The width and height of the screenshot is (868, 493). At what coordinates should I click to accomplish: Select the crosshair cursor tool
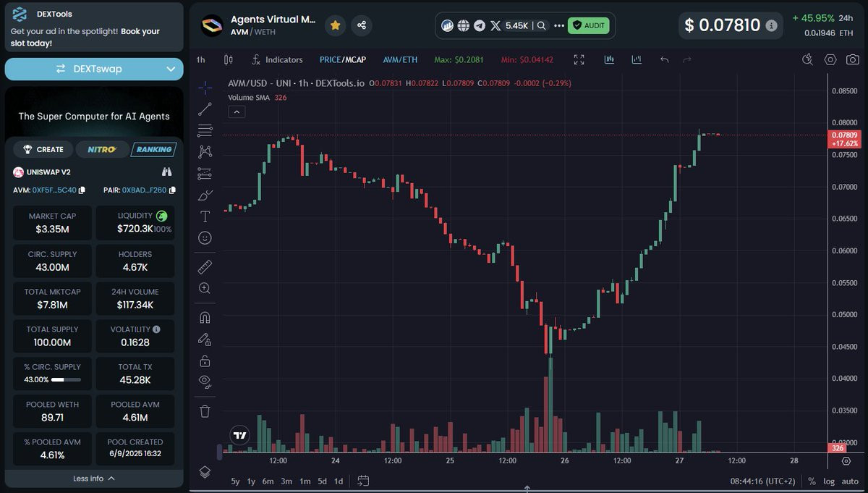[x=205, y=88]
